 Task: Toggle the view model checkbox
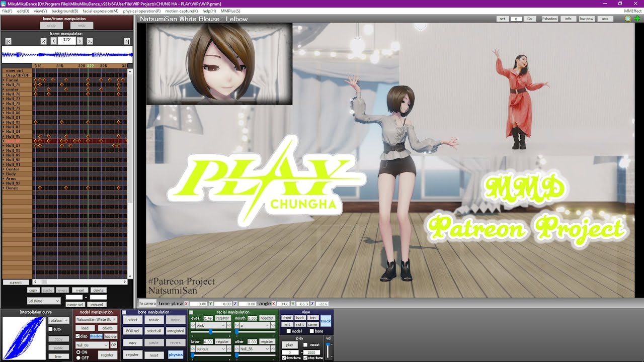[288, 331]
